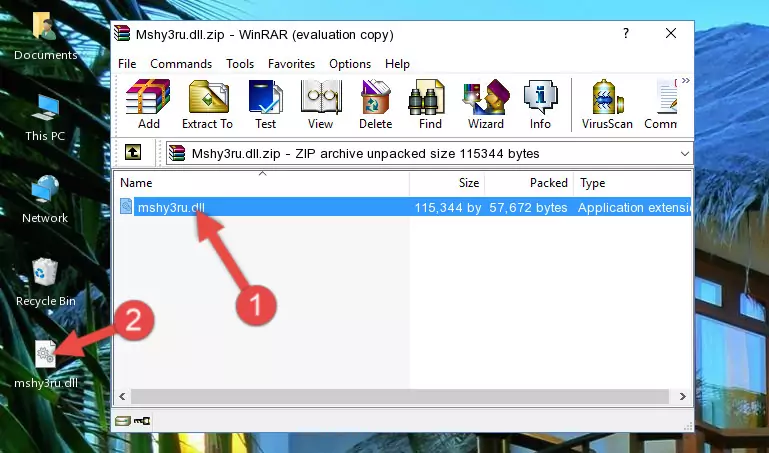Open the Favorites menu

[291, 64]
